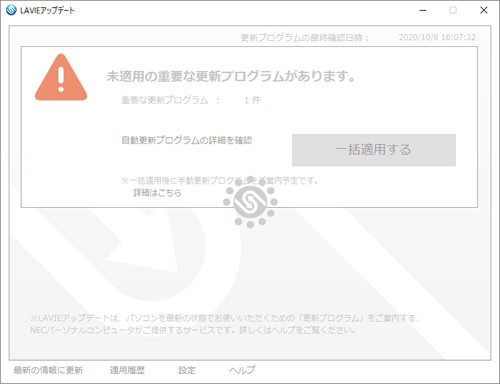Click the ※一括適用後に手動更新プログラム notice text
The height and width of the screenshot is (384, 500).
point(220,181)
